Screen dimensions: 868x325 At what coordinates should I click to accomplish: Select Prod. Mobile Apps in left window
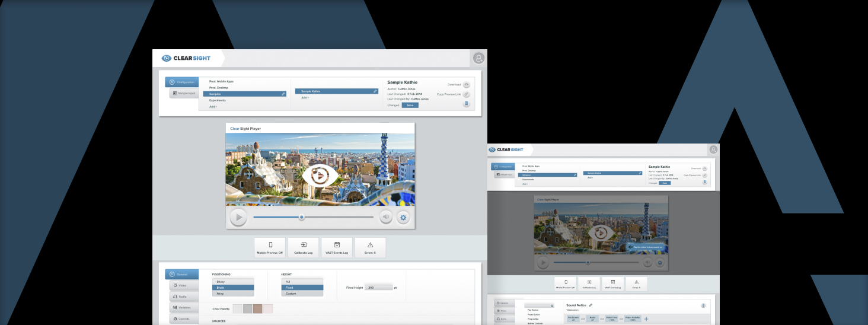(221, 81)
